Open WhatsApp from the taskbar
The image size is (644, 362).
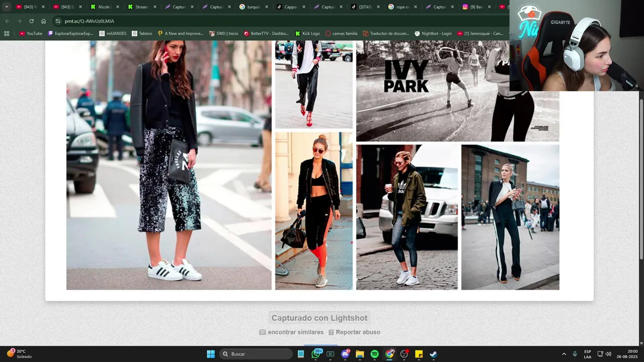tap(316, 354)
